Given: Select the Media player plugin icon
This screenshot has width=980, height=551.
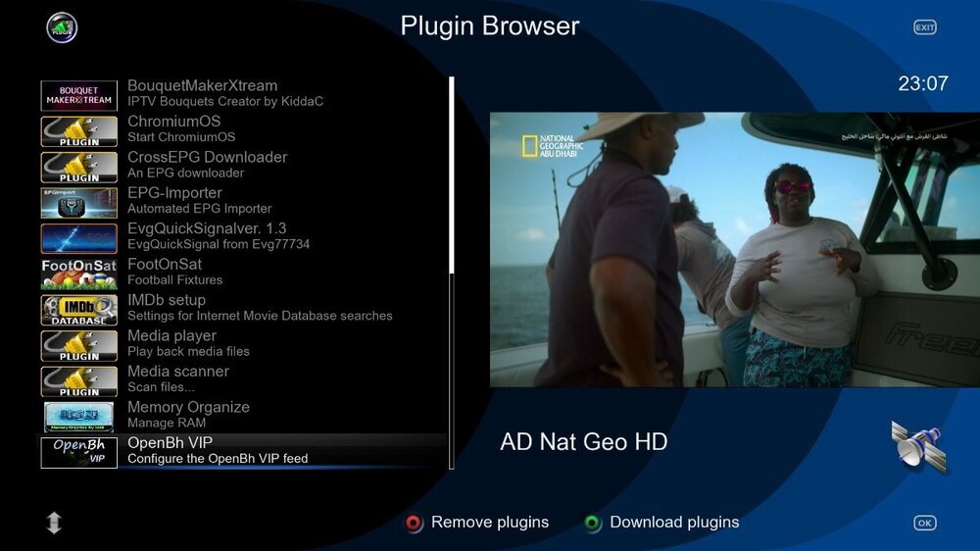Looking at the screenshot, I should 78,345.
